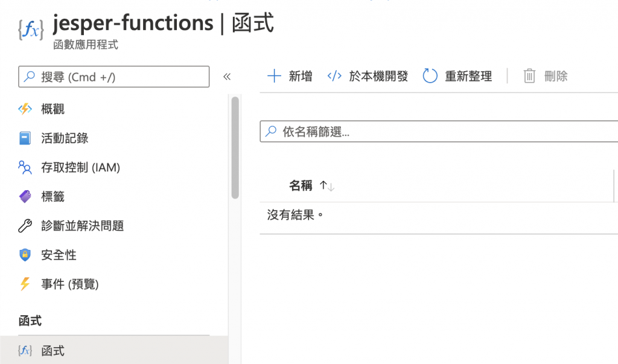Click the function app fx header icon
Screen dimensions: 618x364
(x=31, y=30)
